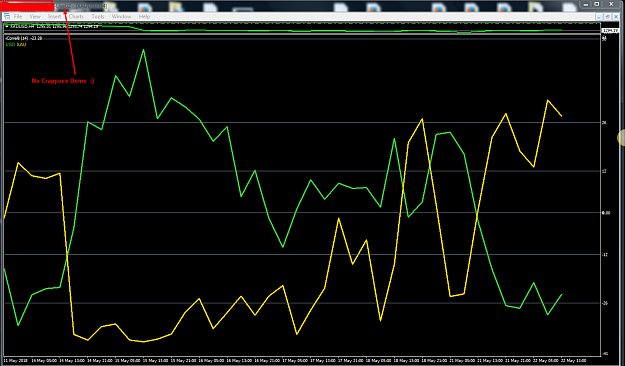Restore down the inner chart window
The image size is (625, 366).
607,16
